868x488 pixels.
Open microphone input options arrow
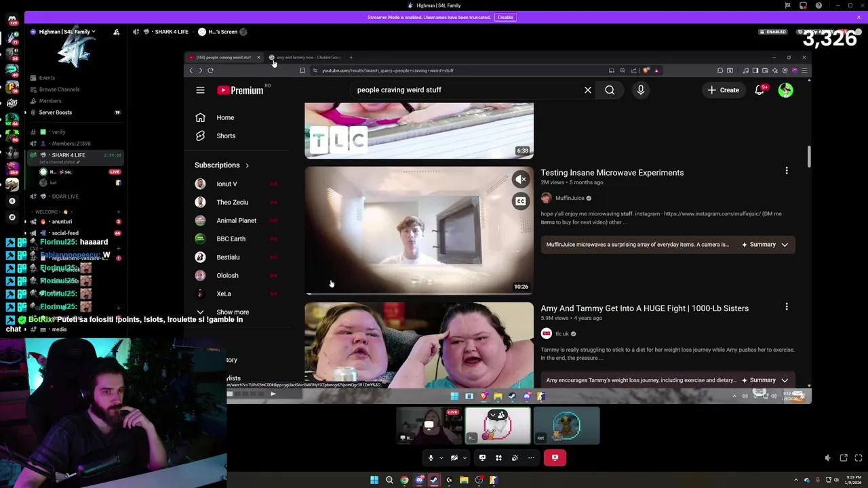pos(441,458)
